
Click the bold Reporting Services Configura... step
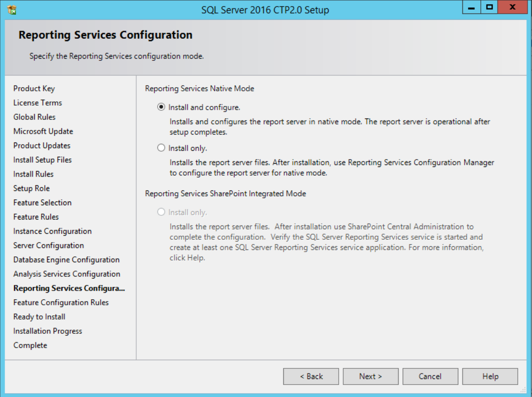pos(69,288)
